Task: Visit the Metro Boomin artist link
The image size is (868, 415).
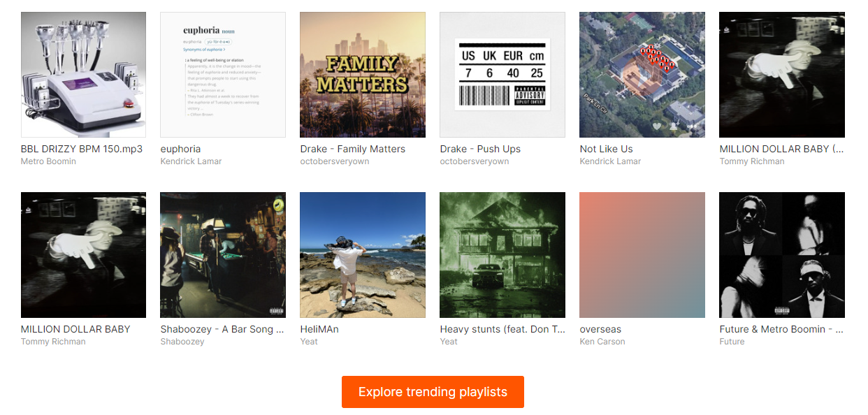Action: (x=48, y=161)
